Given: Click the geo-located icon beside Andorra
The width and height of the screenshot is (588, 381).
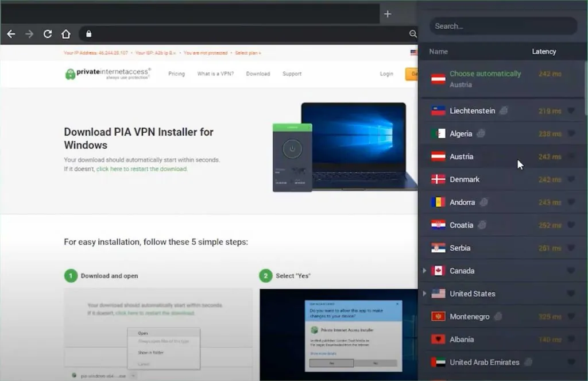Looking at the screenshot, I should pos(483,202).
